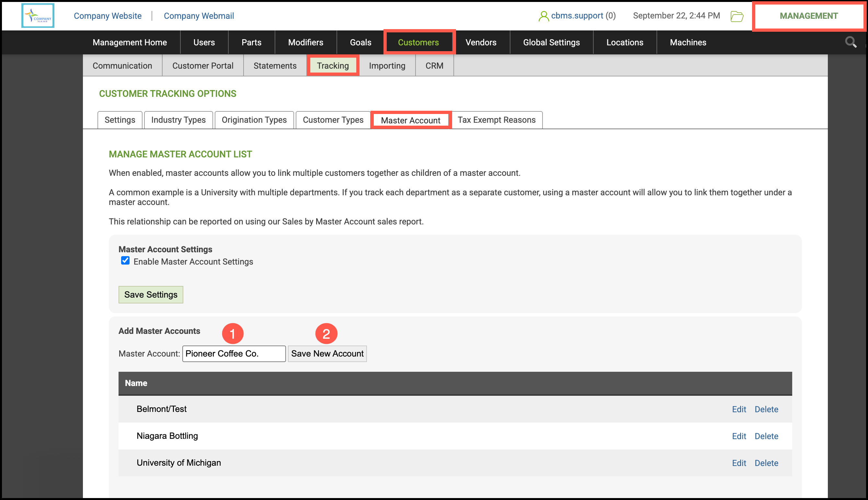Open Company Webmail link
Image resolution: width=868 pixels, height=500 pixels.
(x=199, y=16)
